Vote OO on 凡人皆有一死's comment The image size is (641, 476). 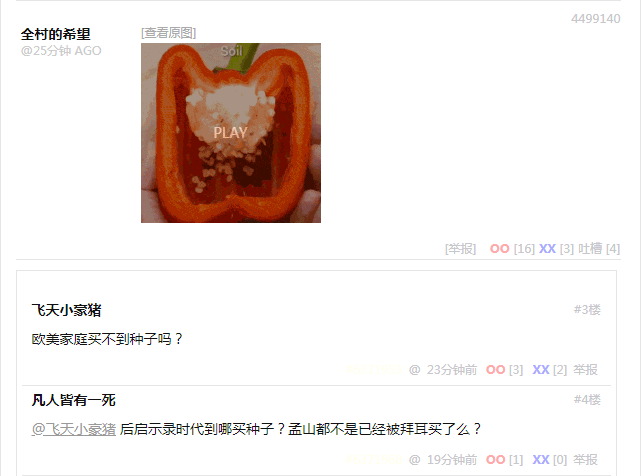[x=495, y=460]
